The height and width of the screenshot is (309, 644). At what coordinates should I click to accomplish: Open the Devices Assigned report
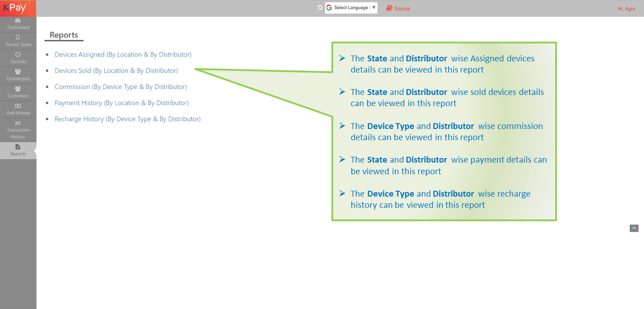click(x=123, y=55)
